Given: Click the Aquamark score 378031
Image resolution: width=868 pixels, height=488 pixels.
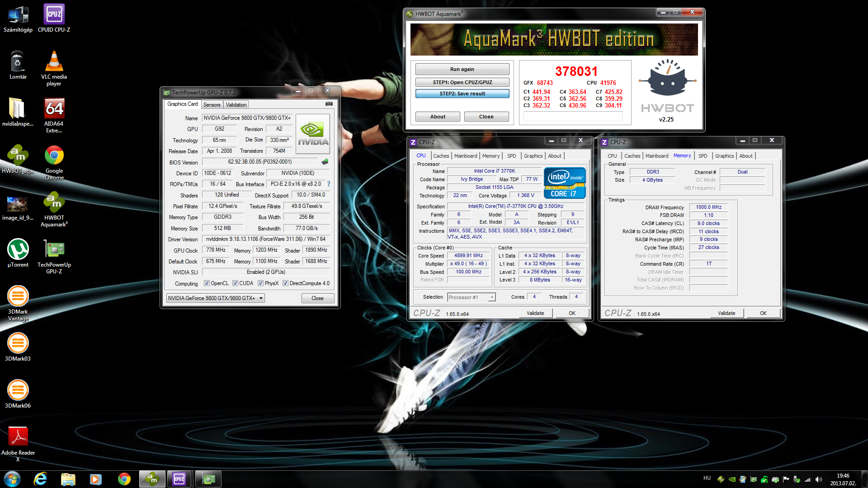Looking at the screenshot, I should tap(576, 71).
